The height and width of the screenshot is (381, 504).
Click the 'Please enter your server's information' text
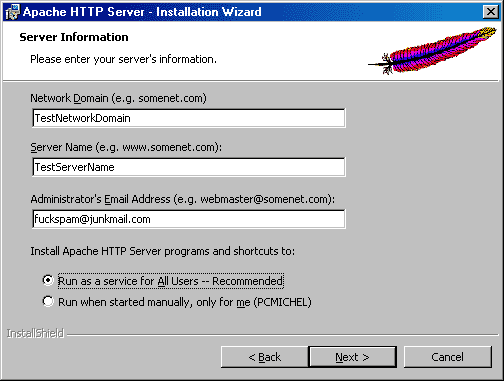(x=123, y=59)
